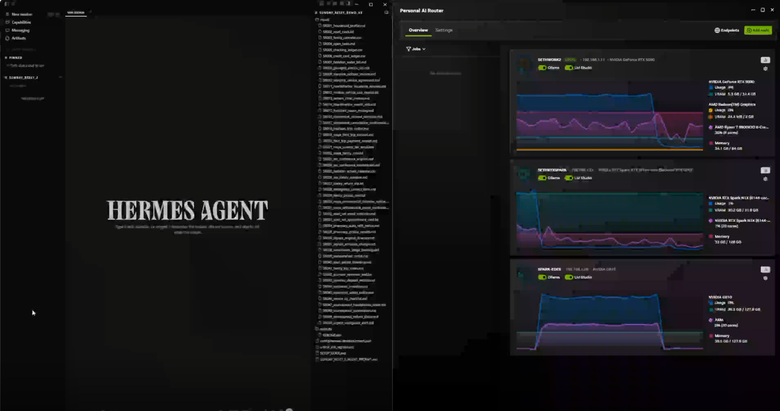Open the gear settings on the RTX 5090 card

(765, 69)
